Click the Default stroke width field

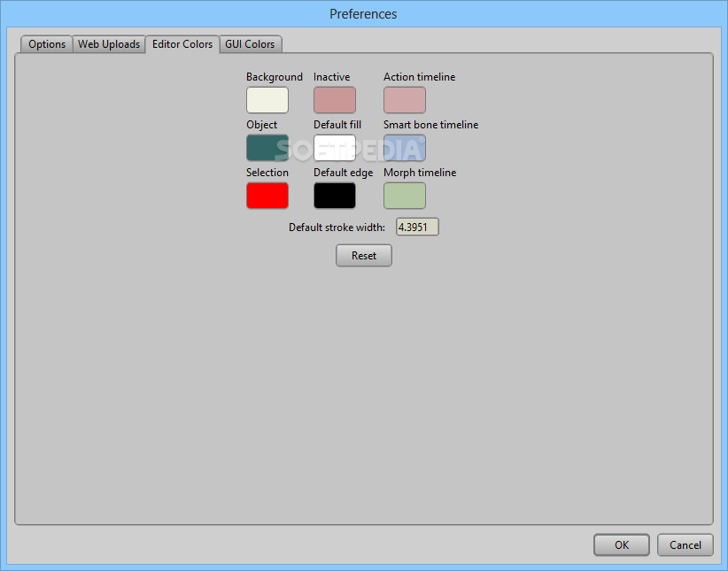pos(417,227)
